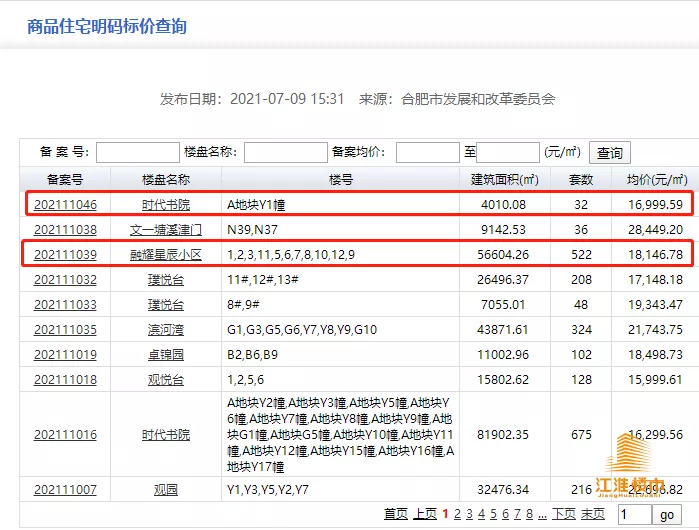This screenshot has height=530, width=699.
Task: Click the 楼盘名称 search input field
Action: click(x=286, y=152)
